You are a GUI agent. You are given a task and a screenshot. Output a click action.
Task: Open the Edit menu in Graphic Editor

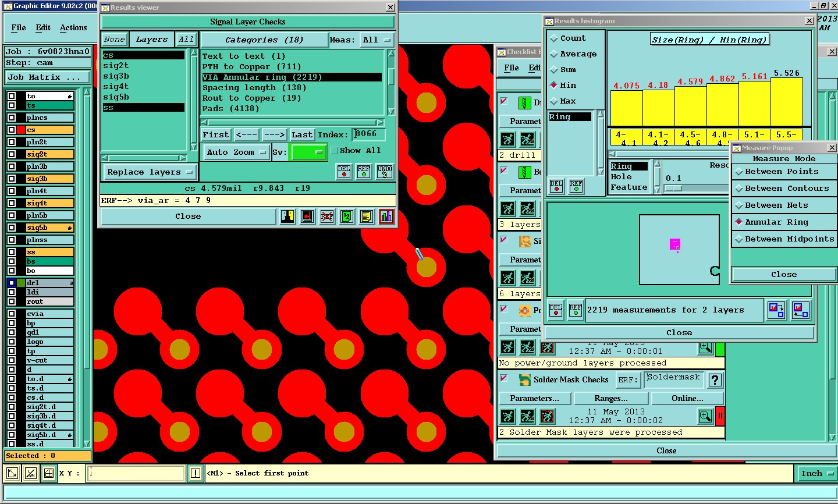click(43, 27)
